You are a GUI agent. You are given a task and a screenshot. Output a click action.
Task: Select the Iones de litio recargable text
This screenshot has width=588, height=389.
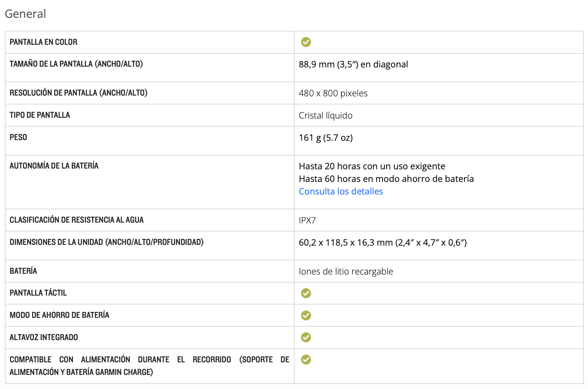coord(345,272)
